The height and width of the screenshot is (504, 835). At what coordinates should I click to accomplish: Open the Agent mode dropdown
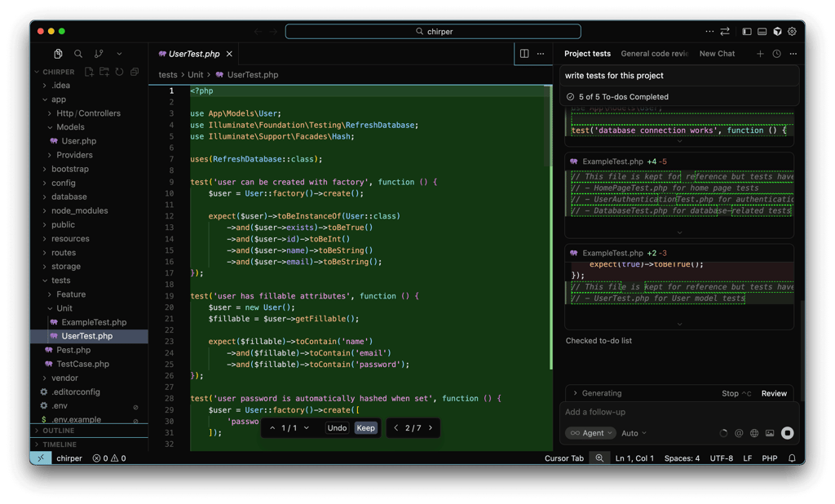pos(590,433)
